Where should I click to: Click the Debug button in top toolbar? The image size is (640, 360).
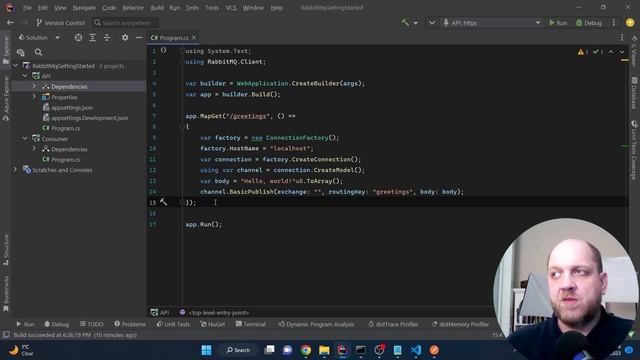pos(589,23)
